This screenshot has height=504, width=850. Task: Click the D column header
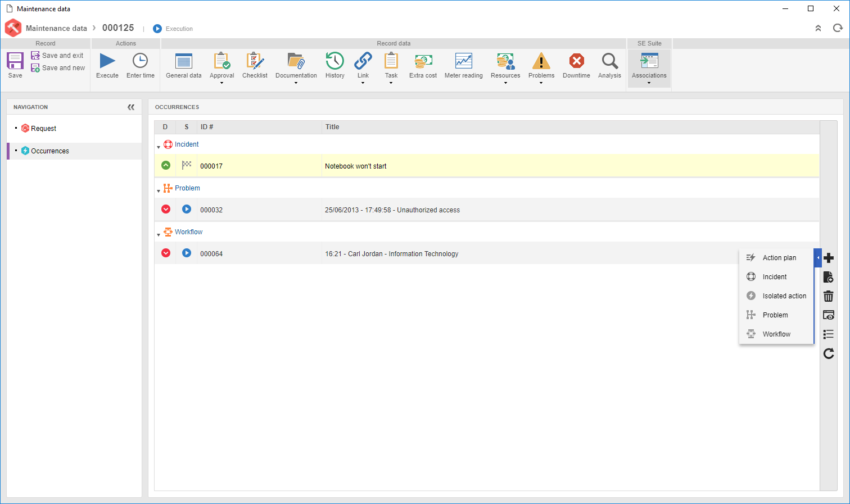click(x=165, y=127)
